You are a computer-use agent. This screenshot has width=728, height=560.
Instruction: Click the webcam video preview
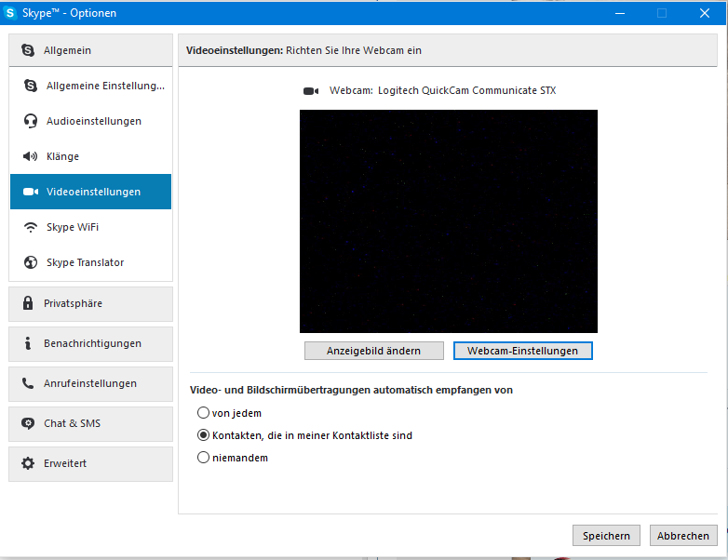[x=449, y=221]
